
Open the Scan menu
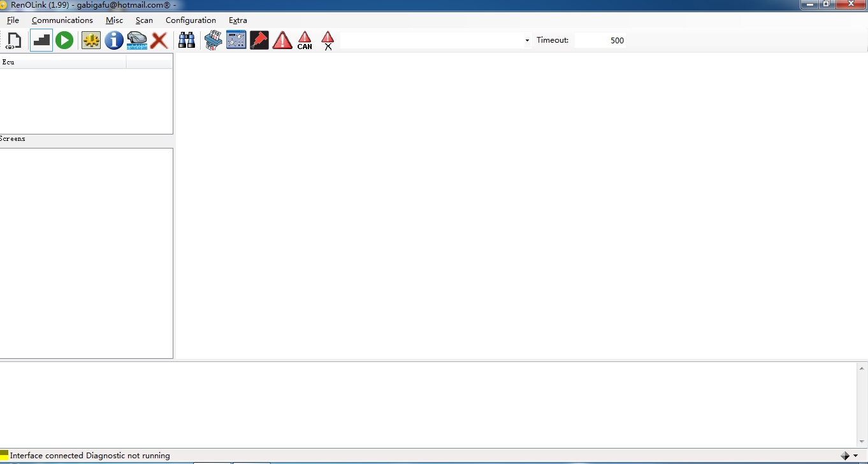pos(144,20)
